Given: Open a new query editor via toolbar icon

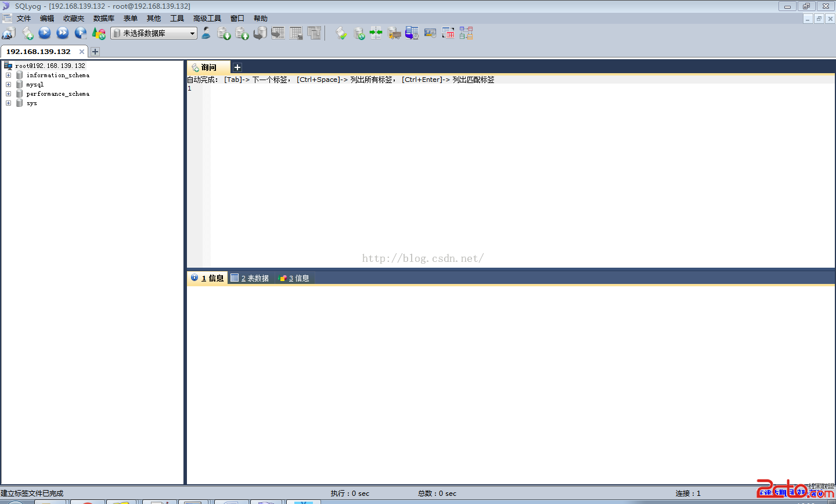Looking at the screenshot, I should pos(27,33).
